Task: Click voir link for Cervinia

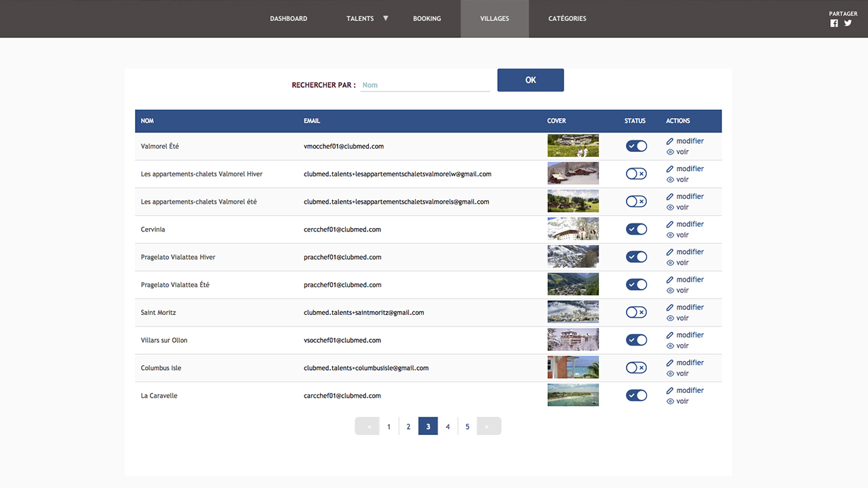Action: click(x=683, y=236)
